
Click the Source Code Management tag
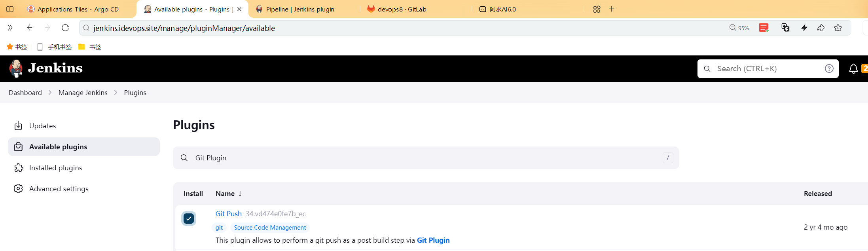(x=270, y=228)
